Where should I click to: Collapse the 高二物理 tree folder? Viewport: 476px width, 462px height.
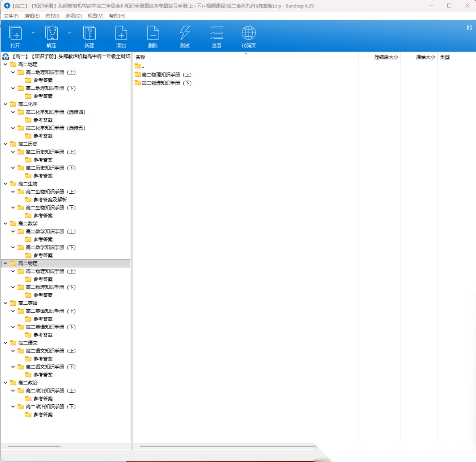coord(5,263)
